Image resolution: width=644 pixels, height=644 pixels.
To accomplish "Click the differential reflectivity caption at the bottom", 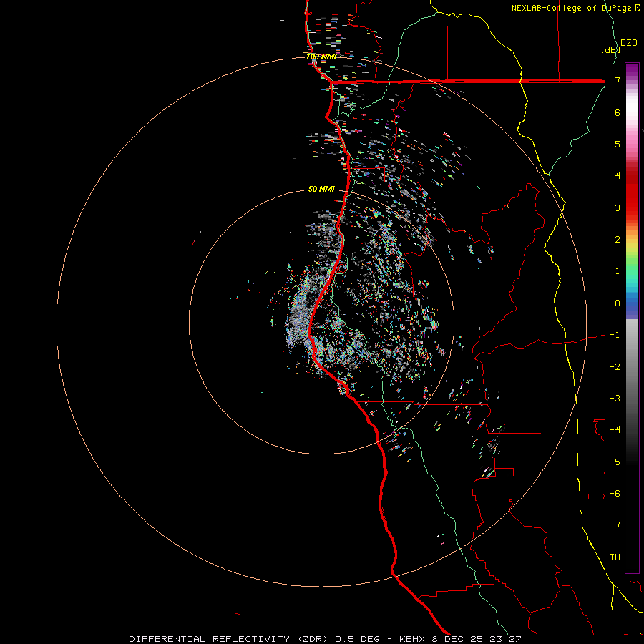I will coord(325,639).
